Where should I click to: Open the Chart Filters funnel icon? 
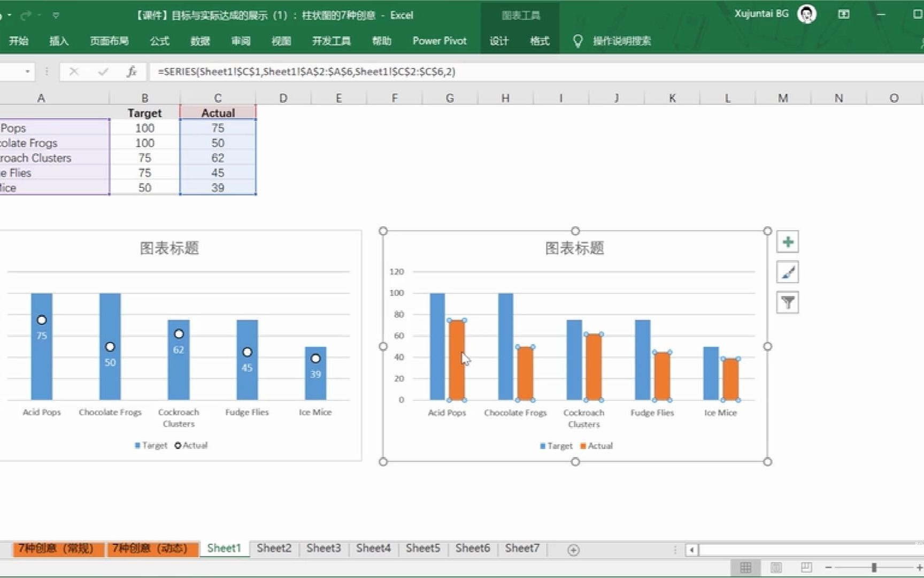coord(787,302)
